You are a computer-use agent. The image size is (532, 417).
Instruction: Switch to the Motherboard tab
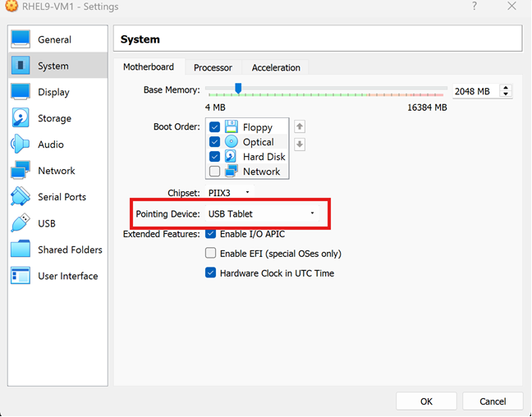149,66
